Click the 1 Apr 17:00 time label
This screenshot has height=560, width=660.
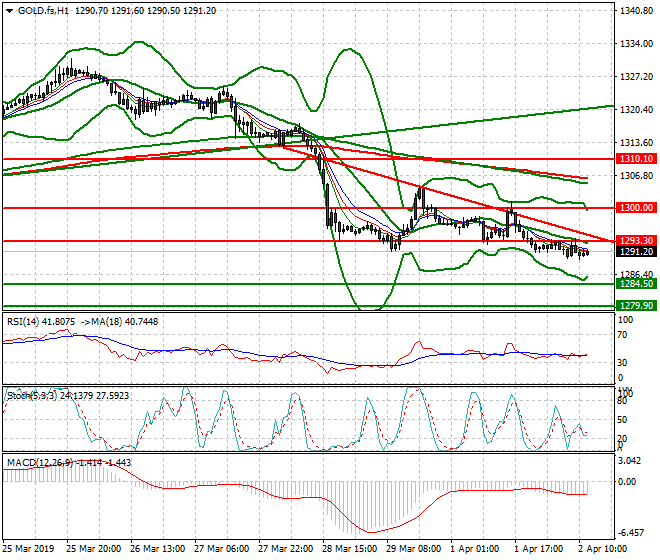539,549
